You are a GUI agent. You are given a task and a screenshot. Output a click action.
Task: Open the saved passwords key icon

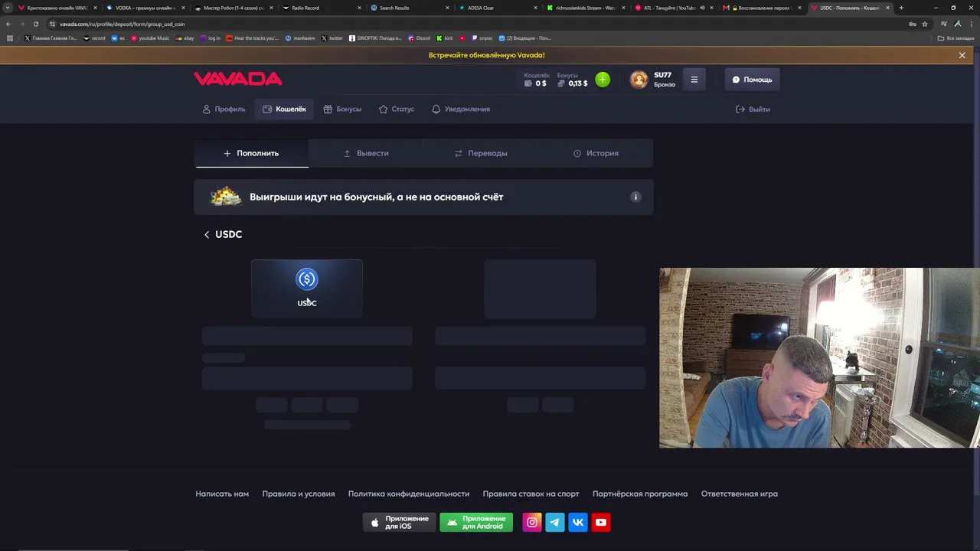(912, 24)
